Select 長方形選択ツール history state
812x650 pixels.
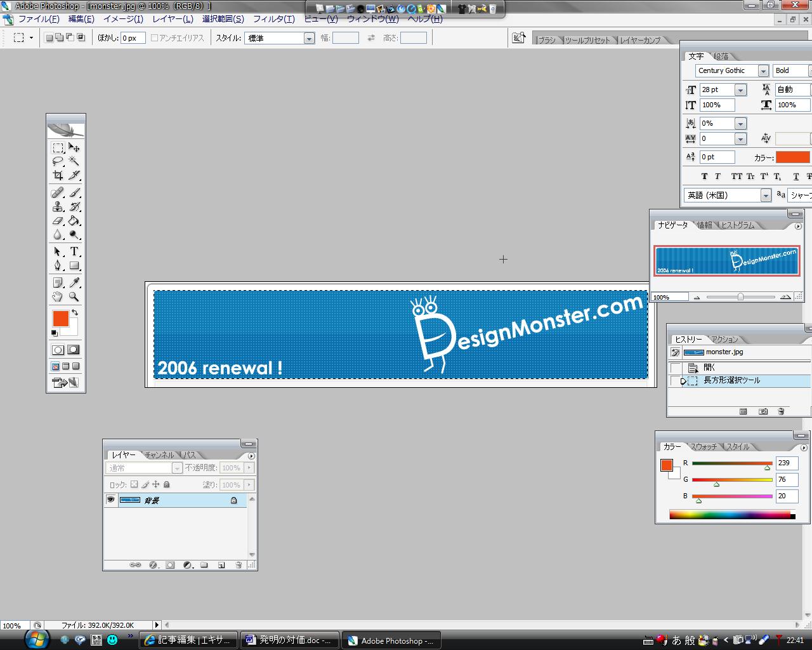[740, 381]
